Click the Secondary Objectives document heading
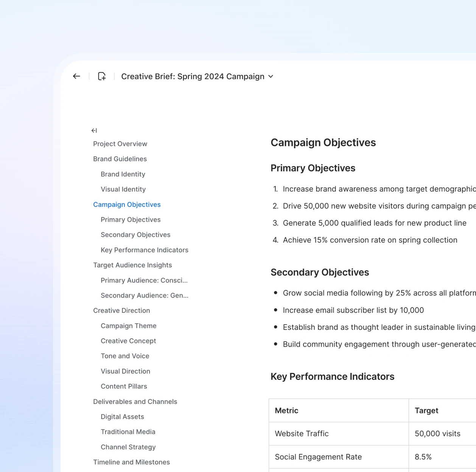This screenshot has width=476, height=472. point(320,272)
